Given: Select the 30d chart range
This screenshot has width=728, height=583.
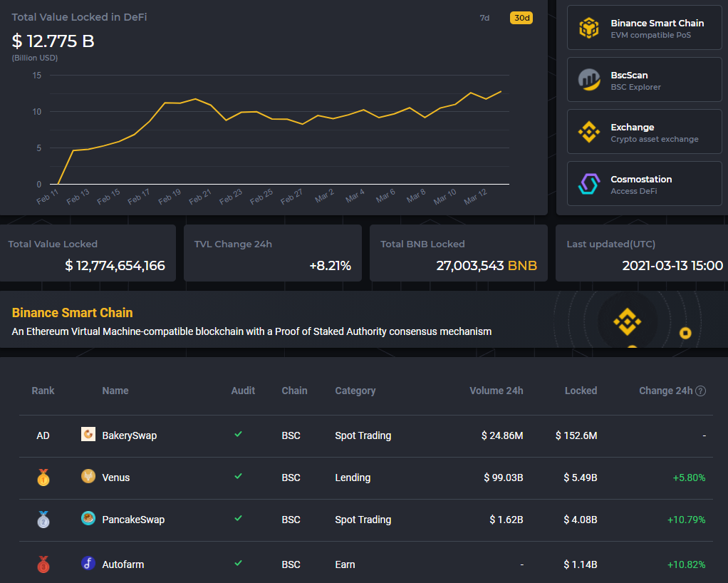Looking at the screenshot, I should (x=521, y=17).
